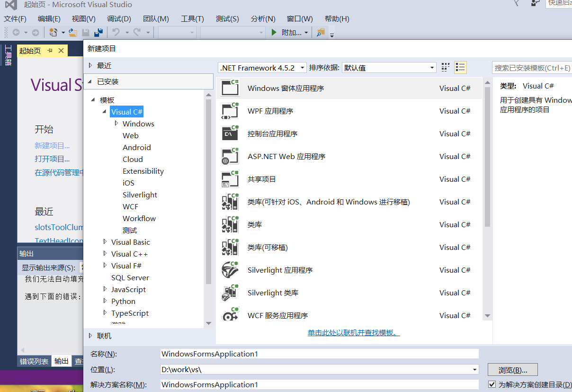Click the tree panel scroll up arrow
Screen dimensions: 572x392
click(209, 95)
